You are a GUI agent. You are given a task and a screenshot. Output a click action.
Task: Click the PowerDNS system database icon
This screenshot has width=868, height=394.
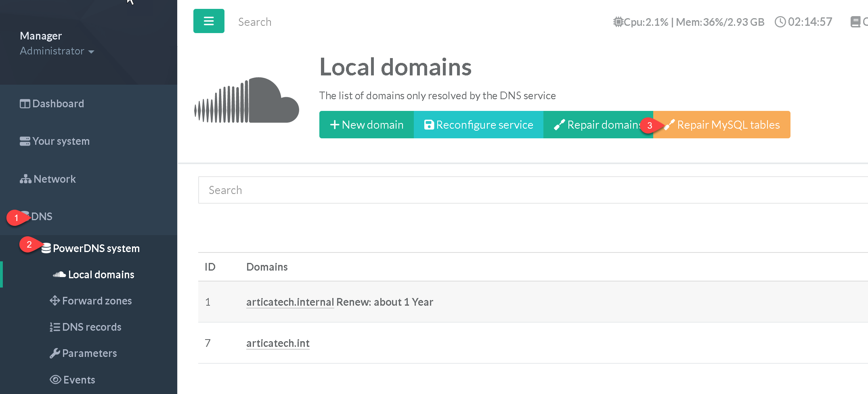(x=46, y=248)
